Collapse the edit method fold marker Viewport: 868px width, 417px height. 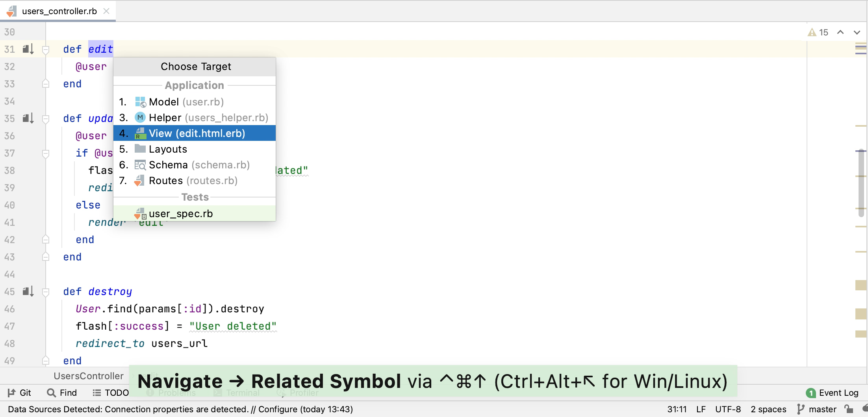(46, 50)
